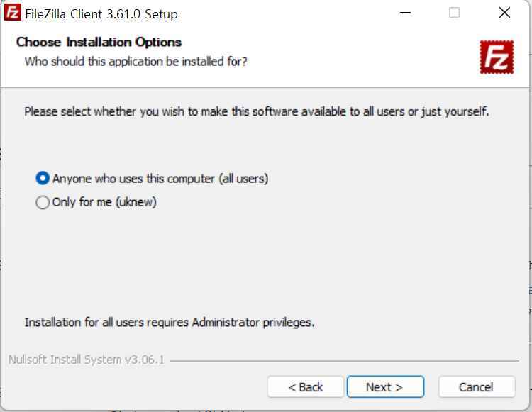This screenshot has width=532, height=412.
Task: Click the 'FileZilla Client 3.61.0 Setup' title text
Action: pos(101,14)
